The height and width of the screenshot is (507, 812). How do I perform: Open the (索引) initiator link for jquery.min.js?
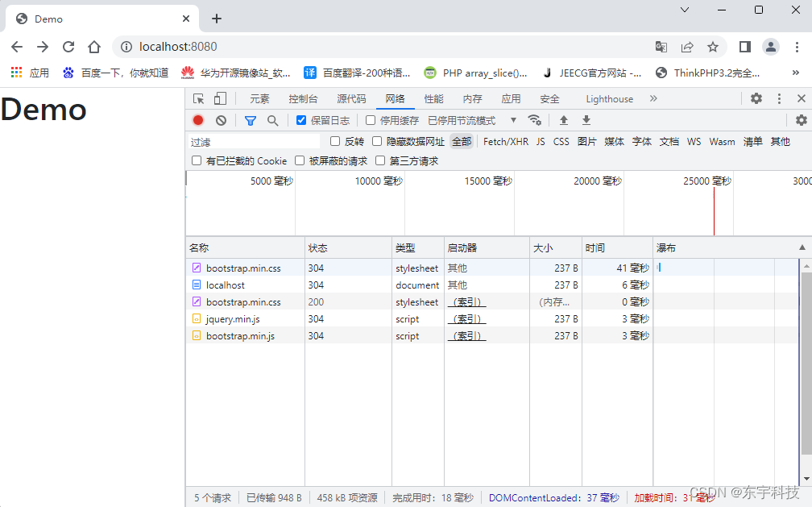pos(466,318)
